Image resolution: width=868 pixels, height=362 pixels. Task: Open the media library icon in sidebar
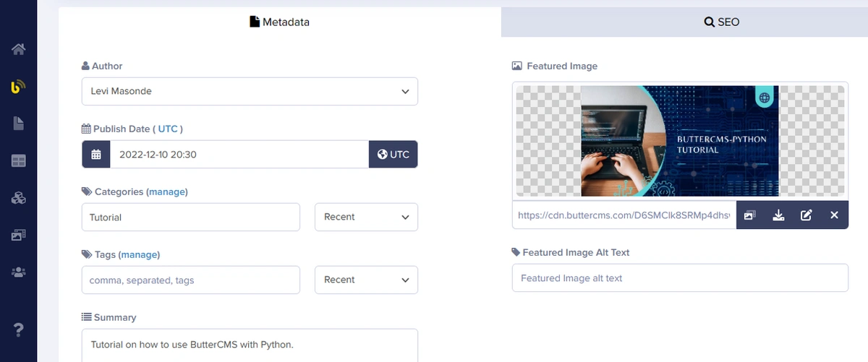pyautogui.click(x=18, y=235)
